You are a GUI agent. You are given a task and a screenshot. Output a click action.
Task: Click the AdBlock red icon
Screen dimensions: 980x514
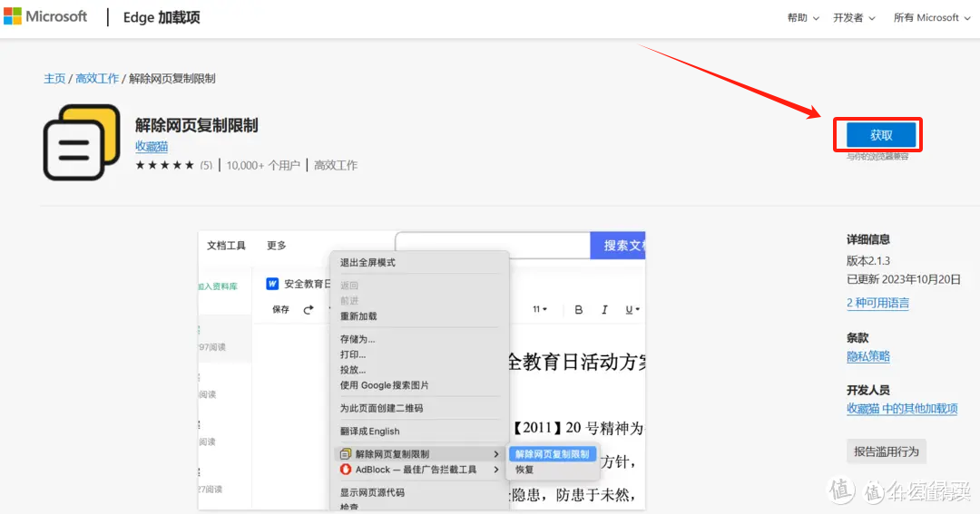[x=346, y=470]
